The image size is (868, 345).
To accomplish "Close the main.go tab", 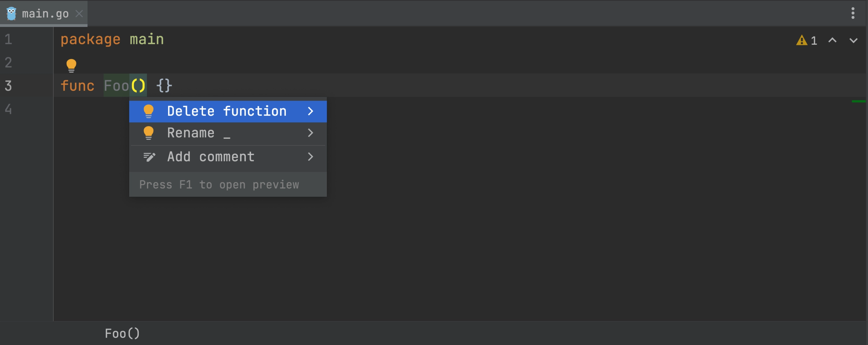I will [79, 13].
